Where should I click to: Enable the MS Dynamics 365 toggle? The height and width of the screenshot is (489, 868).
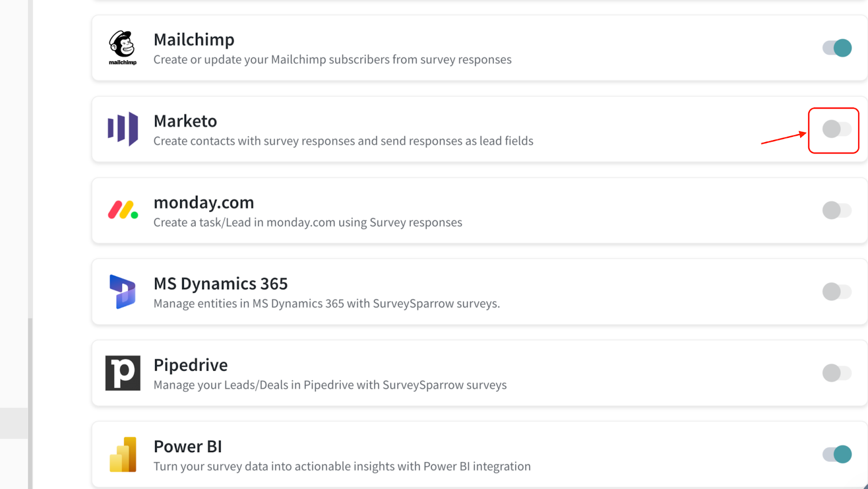(837, 291)
